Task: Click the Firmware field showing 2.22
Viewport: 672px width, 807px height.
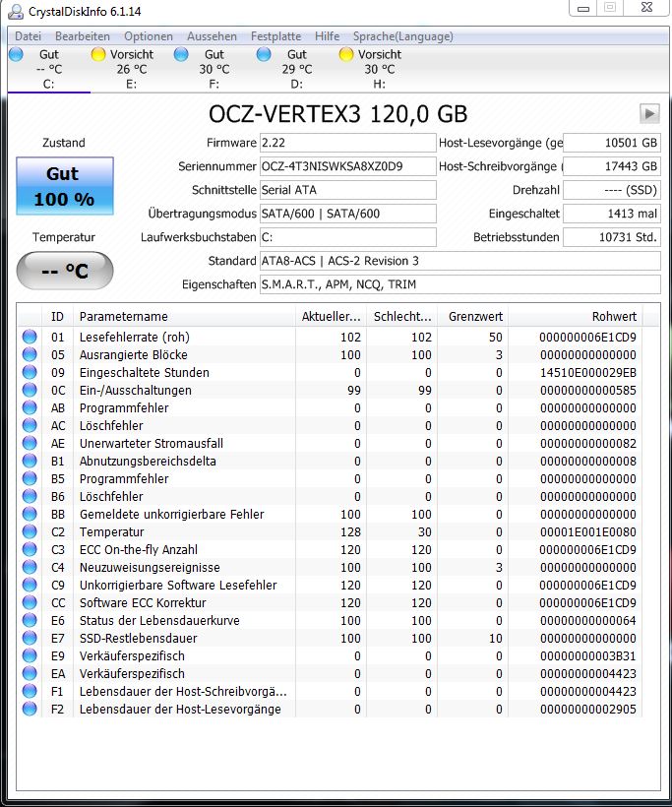Action: coord(348,143)
